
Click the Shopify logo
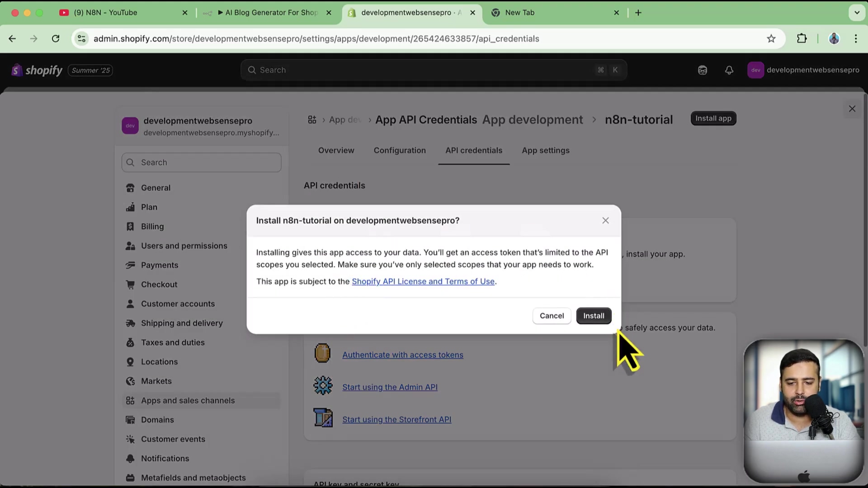(x=37, y=70)
